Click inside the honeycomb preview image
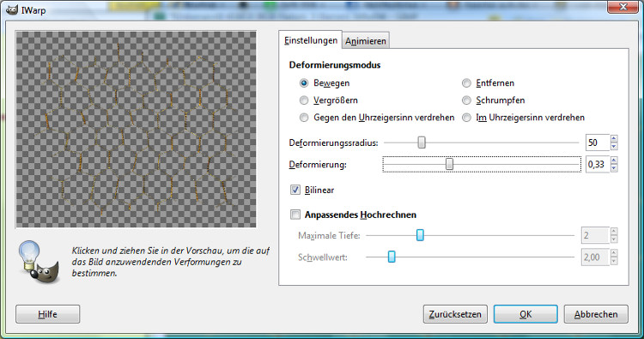Screen dimensions: 644x339 click(136, 130)
